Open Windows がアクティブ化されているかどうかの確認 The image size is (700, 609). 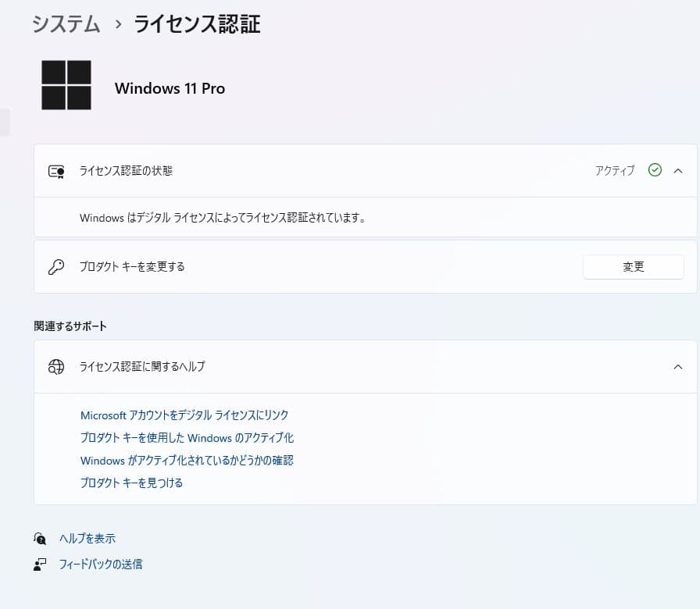(187, 461)
